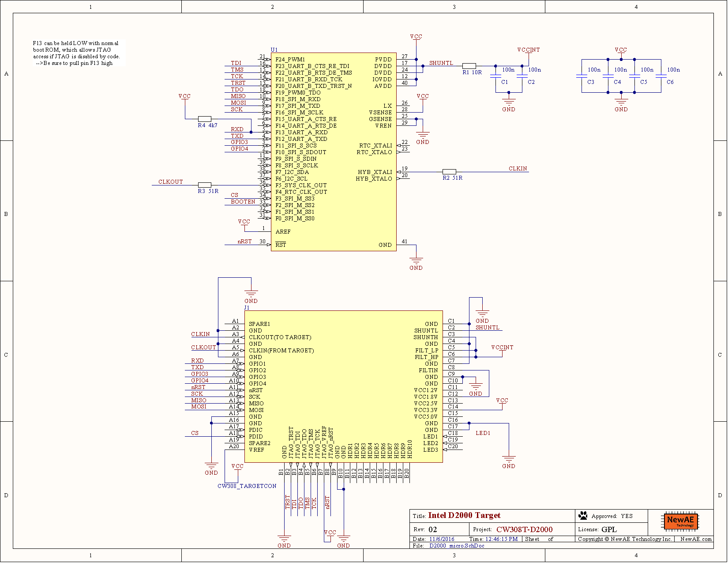Click the revision value 02
728x563 pixels.
[433, 529]
